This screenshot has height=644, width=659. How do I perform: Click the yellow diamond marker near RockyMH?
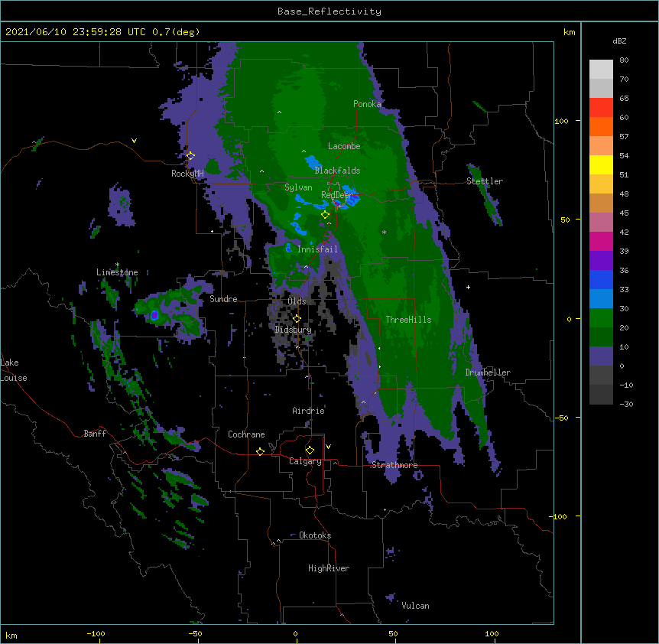(190, 156)
